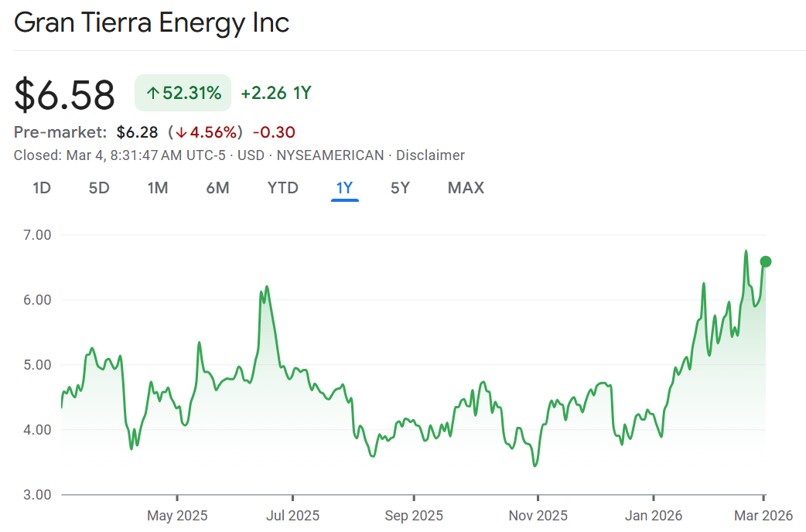Click the May 2025 axis label
The width and height of the screenshot is (806, 532).
point(177,515)
